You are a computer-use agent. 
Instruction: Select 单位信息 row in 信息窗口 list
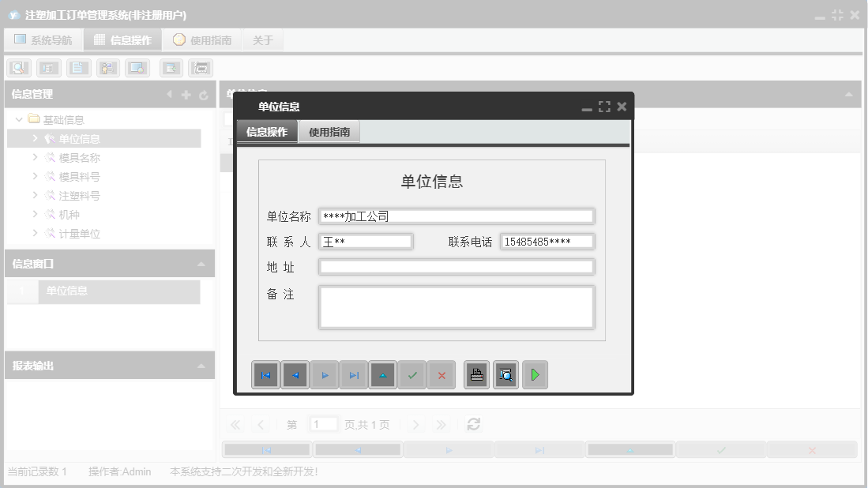[x=103, y=291]
